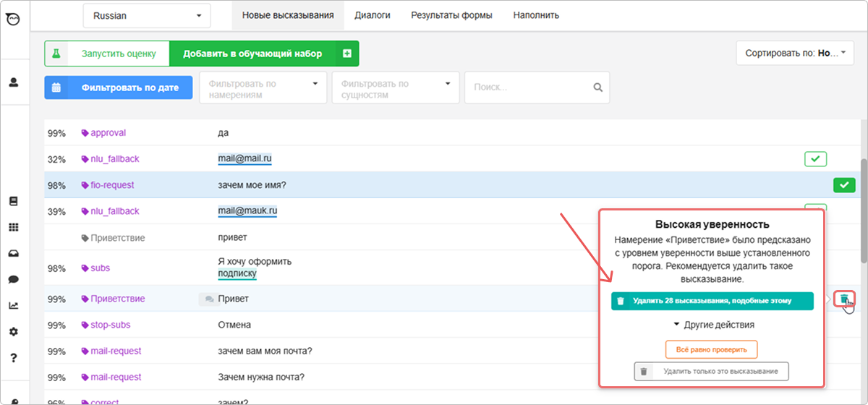Image resolution: width=868 pixels, height=405 pixels.
Task: Open the settings gear icon in sidebar
Action: pos(14,331)
